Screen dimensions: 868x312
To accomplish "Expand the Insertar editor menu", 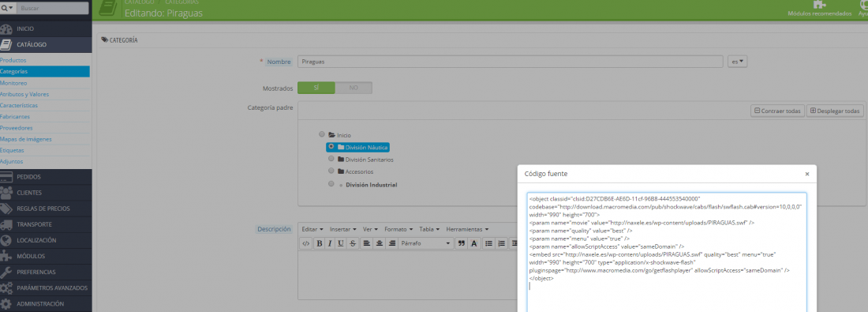I will point(342,229).
